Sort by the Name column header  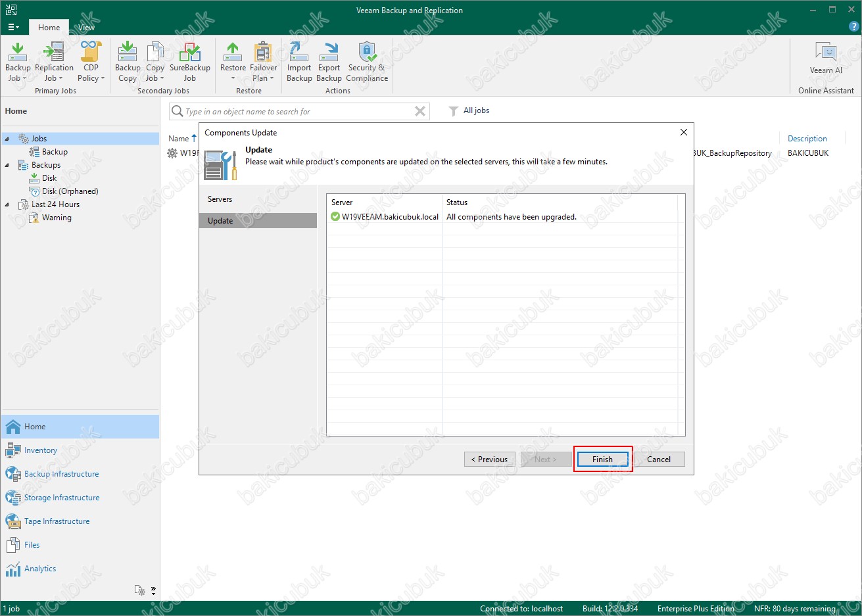click(x=179, y=139)
